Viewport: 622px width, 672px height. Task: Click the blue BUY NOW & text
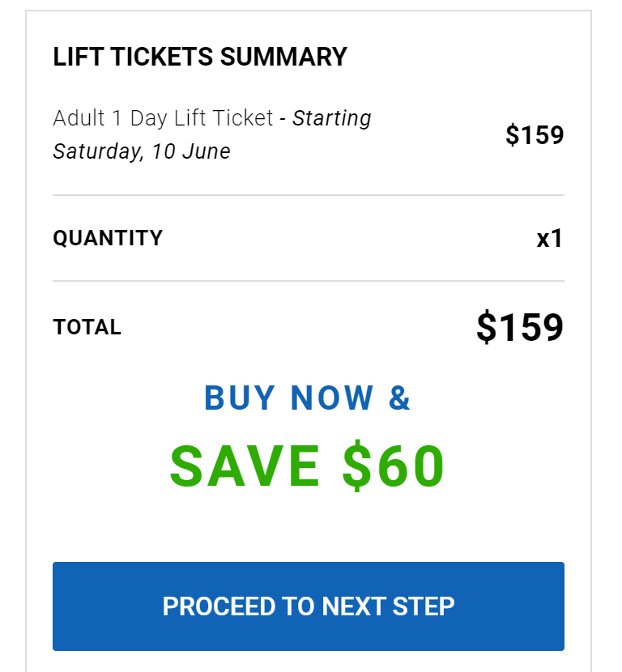click(x=308, y=398)
